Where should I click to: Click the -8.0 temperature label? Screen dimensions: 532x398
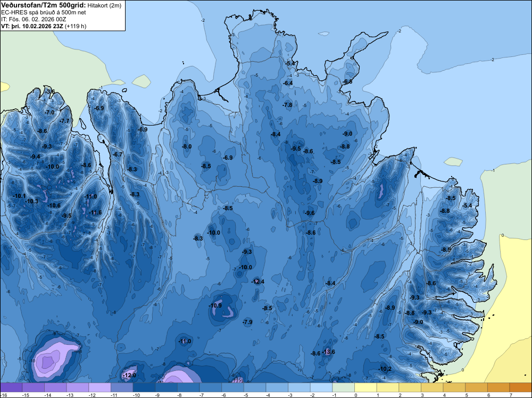click(x=187, y=146)
